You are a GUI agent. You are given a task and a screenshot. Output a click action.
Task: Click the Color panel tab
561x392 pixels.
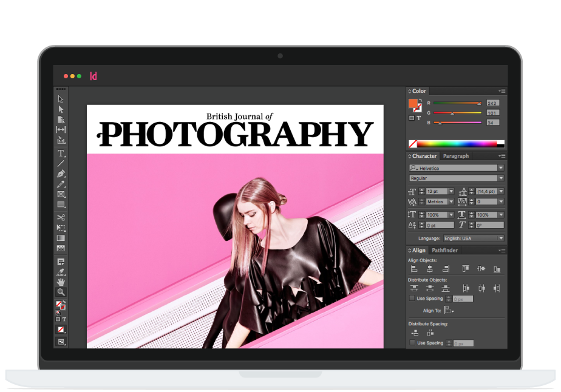(419, 91)
